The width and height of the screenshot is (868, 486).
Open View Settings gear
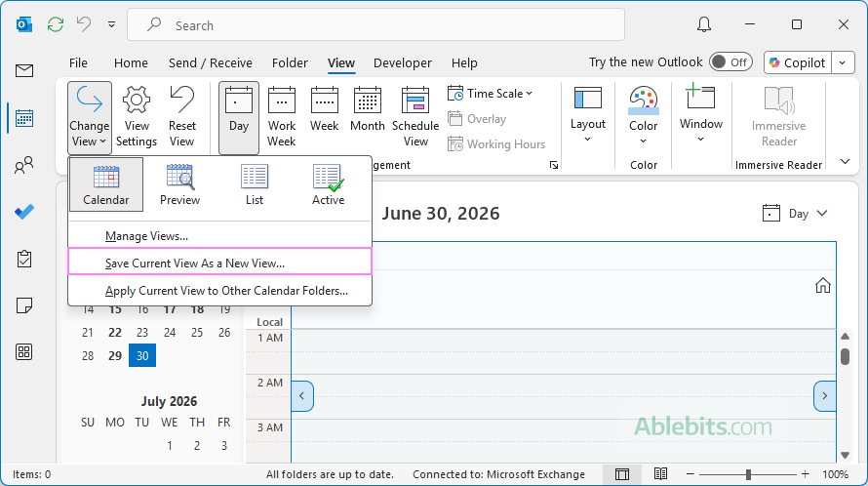tap(137, 117)
